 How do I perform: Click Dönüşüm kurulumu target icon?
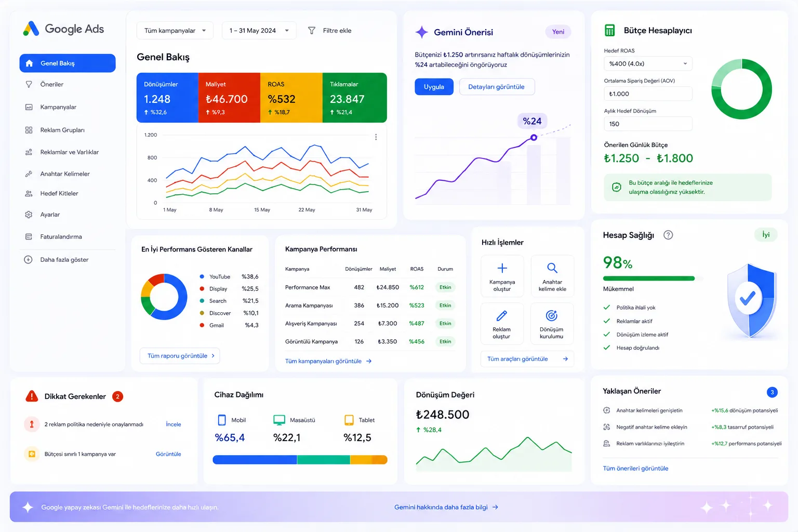coord(552,315)
